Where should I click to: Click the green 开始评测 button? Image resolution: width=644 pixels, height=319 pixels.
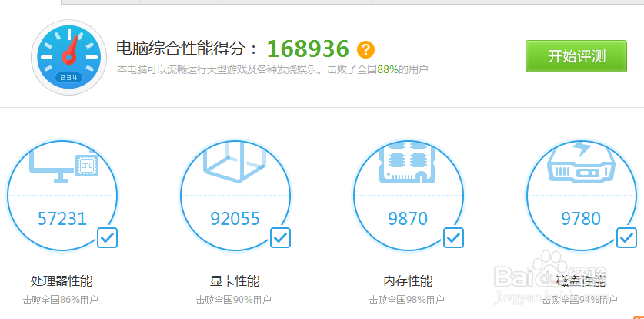pos(576,56)
